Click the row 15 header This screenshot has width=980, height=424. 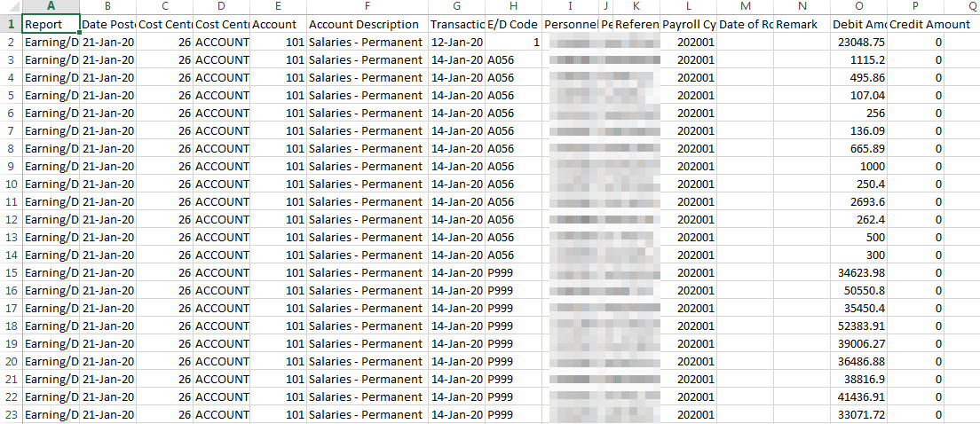(10, 272)
